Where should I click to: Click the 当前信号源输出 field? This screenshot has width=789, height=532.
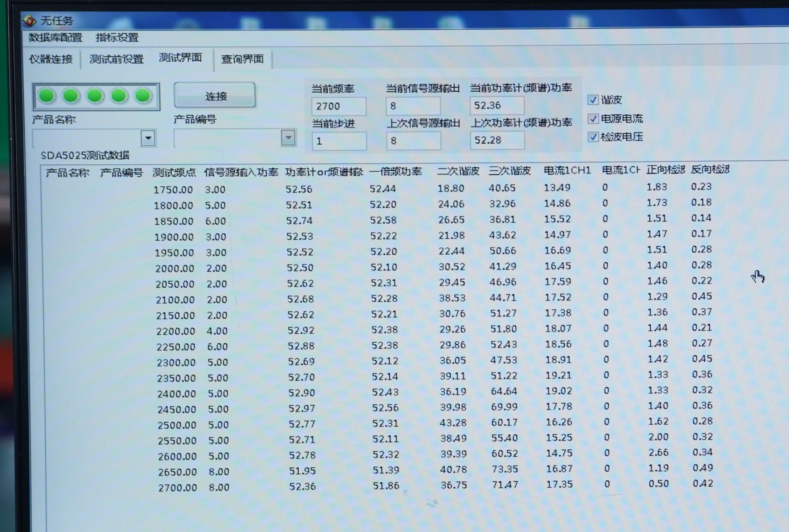pos(413,106)
